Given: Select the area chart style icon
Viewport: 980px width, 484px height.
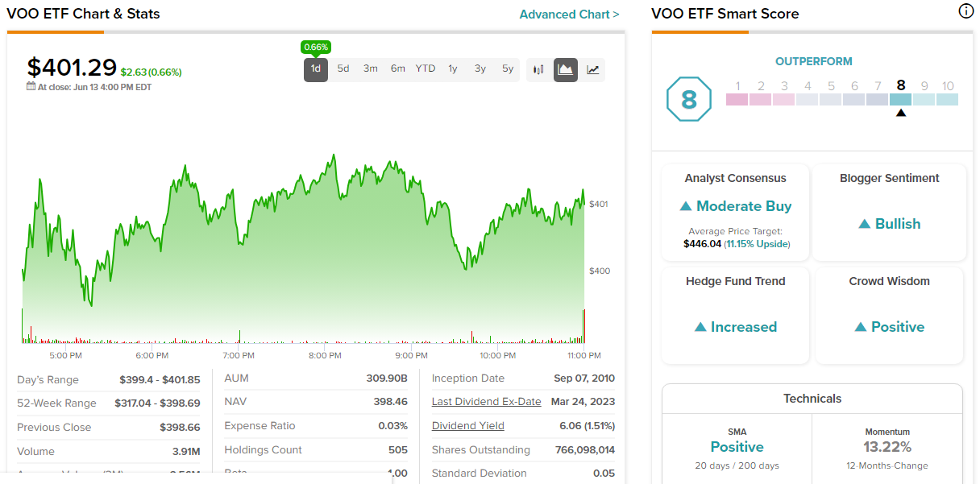Looking at the screenshot, I should pos(565,69).
